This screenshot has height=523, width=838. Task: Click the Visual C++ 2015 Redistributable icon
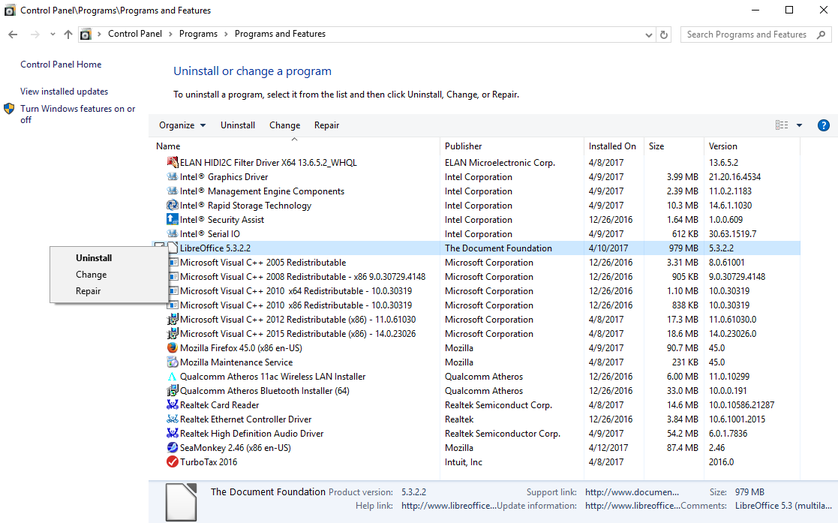pos(172,334)
